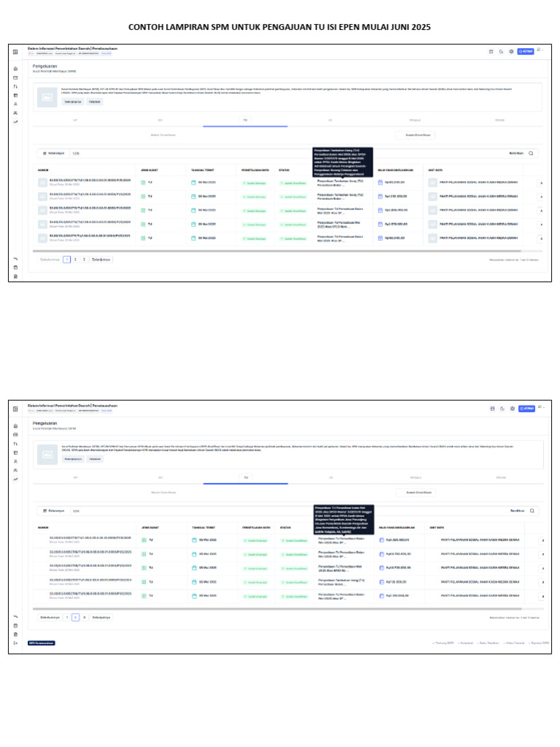Switch to Belum Diverifikasi in lower screenshot
The image size is (560, 747).
163,492
